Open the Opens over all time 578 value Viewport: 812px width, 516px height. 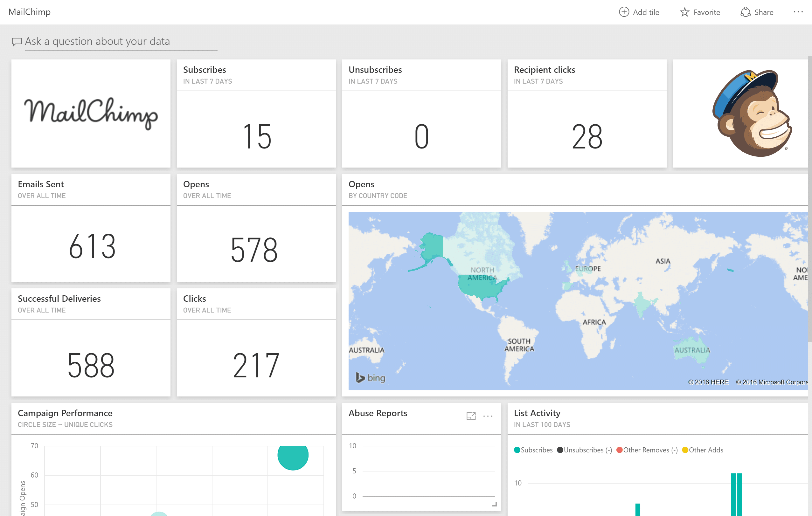tap(254, 250)
